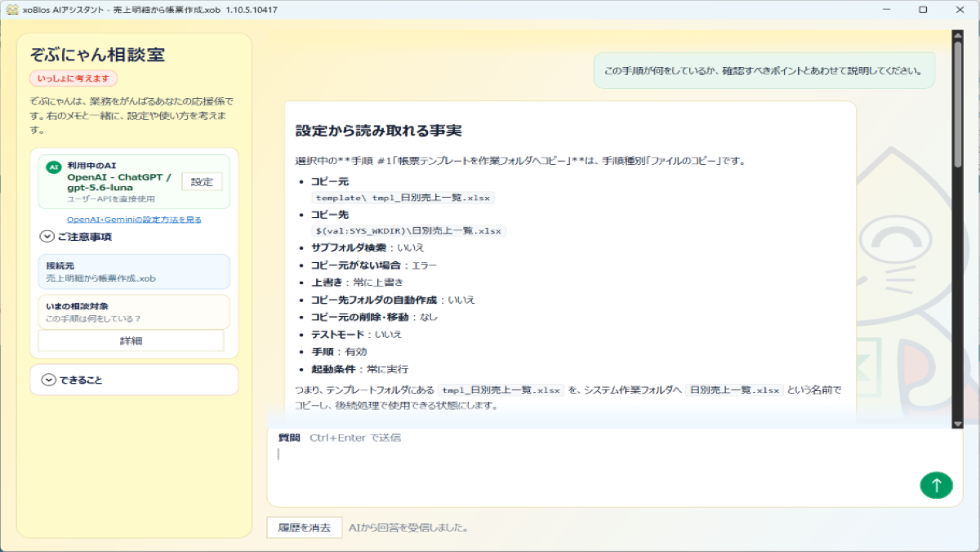Viewport: 980px width, 552px height.
Task: Click the 上書き：常に上書き line
Action: (x=357, y=282)
